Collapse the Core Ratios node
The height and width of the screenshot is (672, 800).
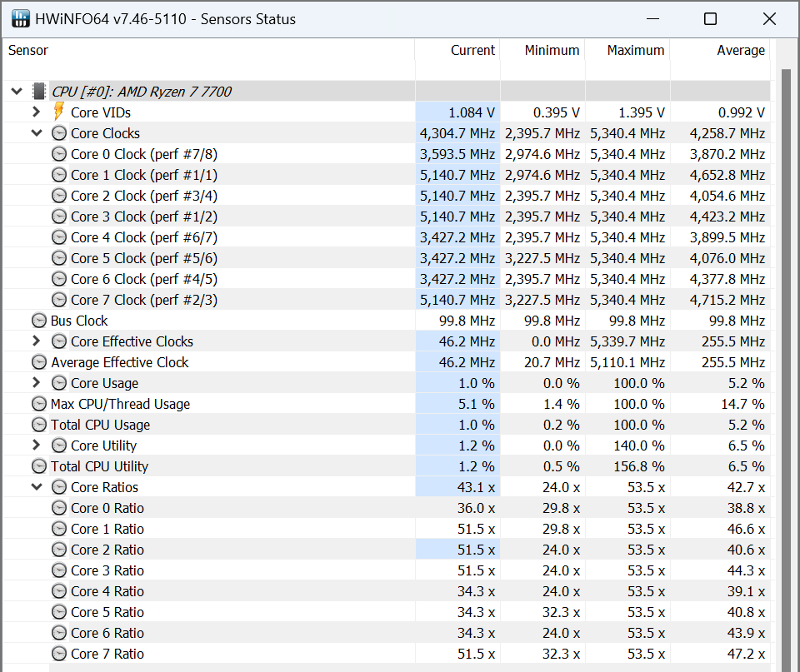coord(37,487)
